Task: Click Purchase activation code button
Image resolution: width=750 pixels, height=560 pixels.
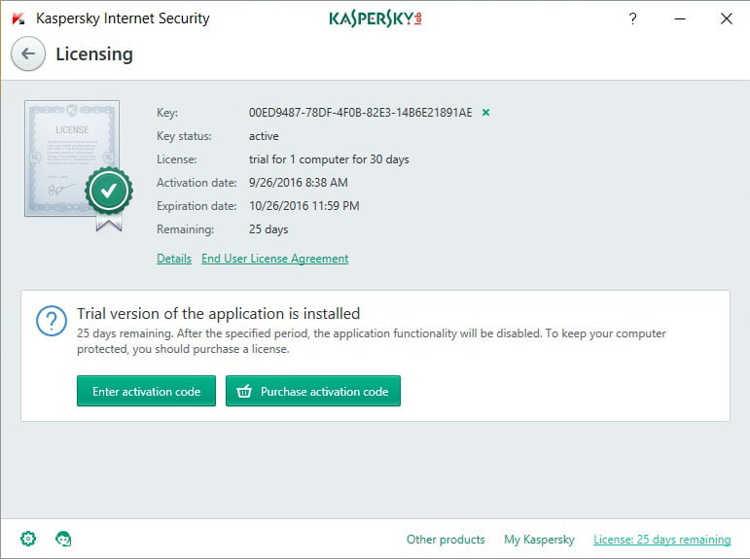Action: (x=313, y=391)
